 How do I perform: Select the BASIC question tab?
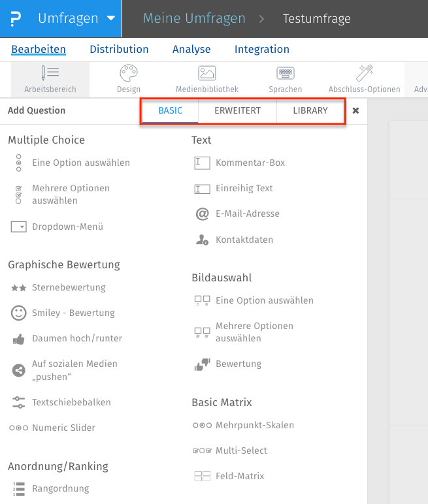point(171,110)
